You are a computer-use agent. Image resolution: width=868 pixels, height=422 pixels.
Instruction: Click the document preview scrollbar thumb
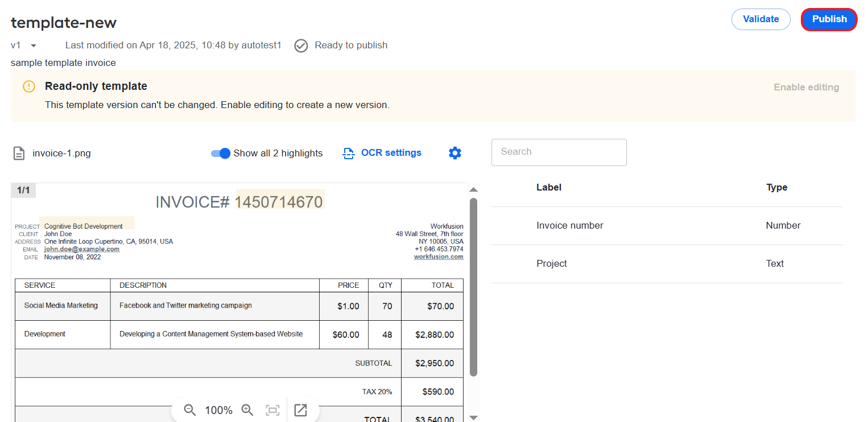pyautogui.click(x=473, y=287)
